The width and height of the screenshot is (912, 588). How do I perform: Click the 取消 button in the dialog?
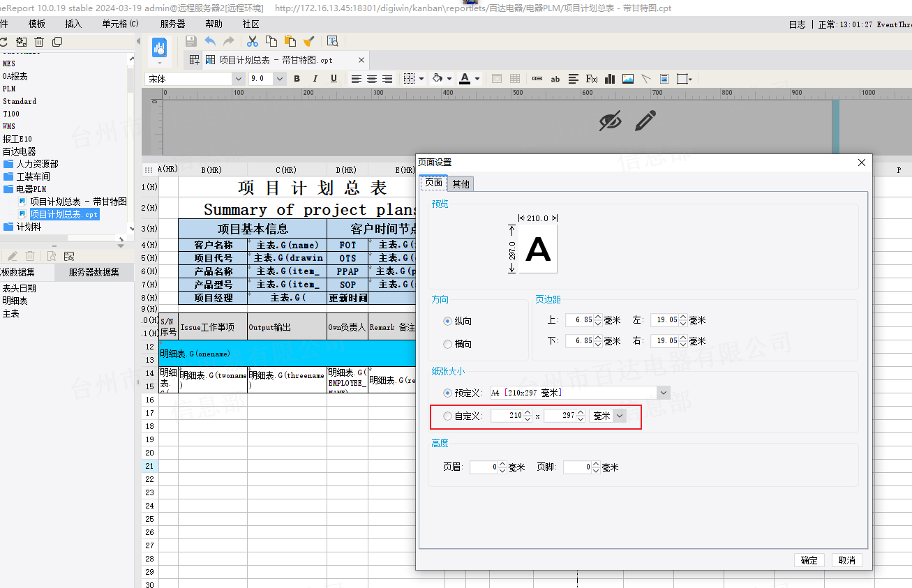tap(846, 560)
